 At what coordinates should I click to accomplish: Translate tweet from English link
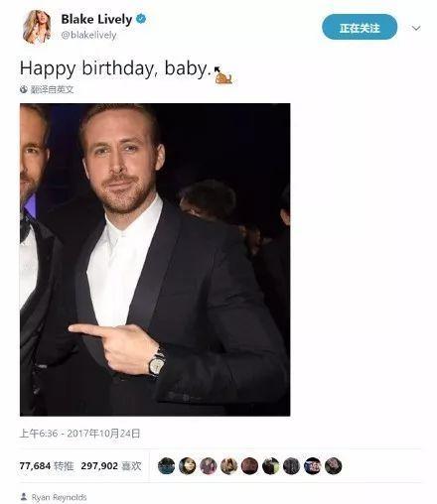pyautogui.click(x=52, y=89)
